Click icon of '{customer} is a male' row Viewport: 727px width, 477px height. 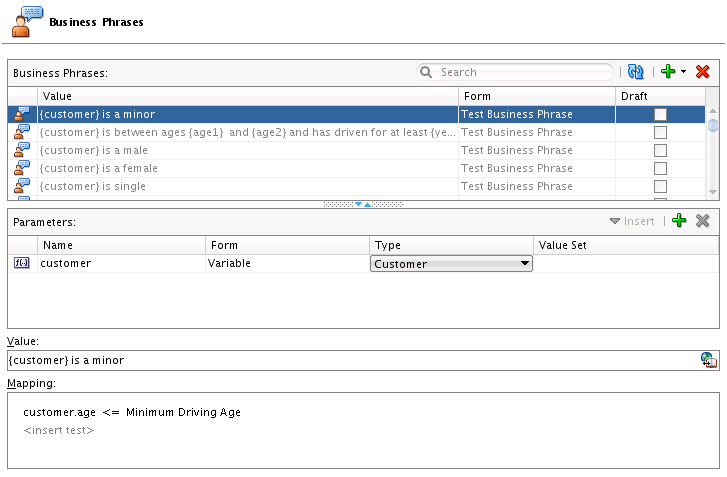point(22,150)
